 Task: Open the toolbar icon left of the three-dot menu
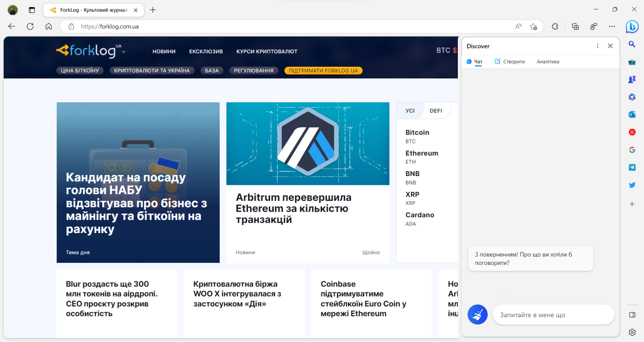[594, 26]
